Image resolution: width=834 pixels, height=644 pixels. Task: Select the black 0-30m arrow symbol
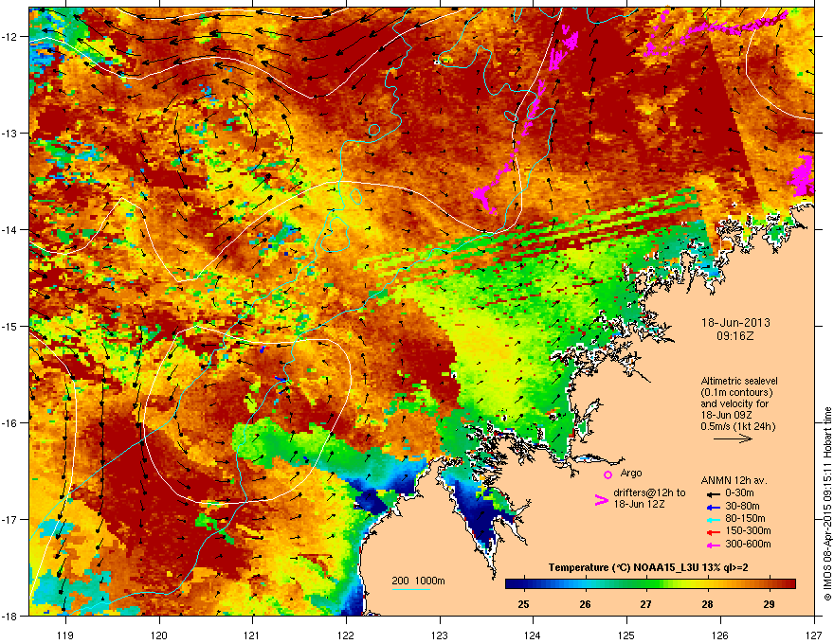point(714,494)
